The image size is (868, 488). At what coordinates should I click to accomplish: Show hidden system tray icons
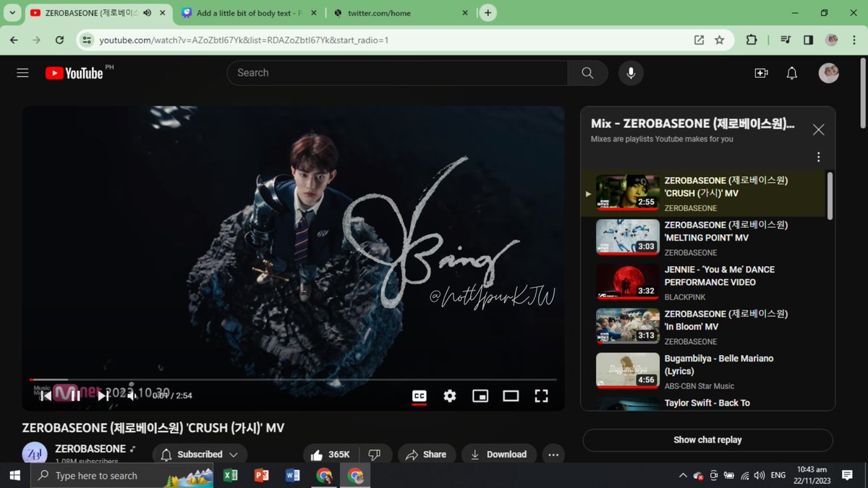(683, 476)
